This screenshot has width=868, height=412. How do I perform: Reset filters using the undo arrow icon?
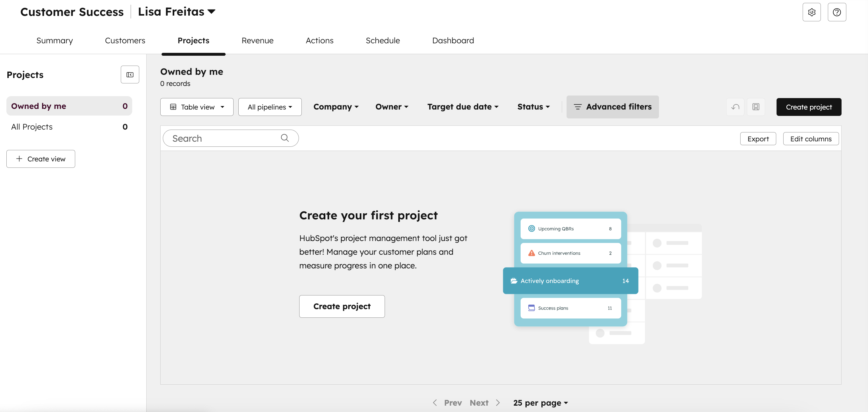tap(735, 107)
